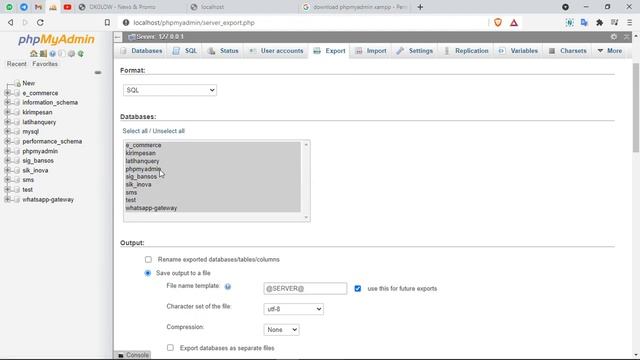
Task: Open Brave main menu hamburger icon
Action: [629, 22]
